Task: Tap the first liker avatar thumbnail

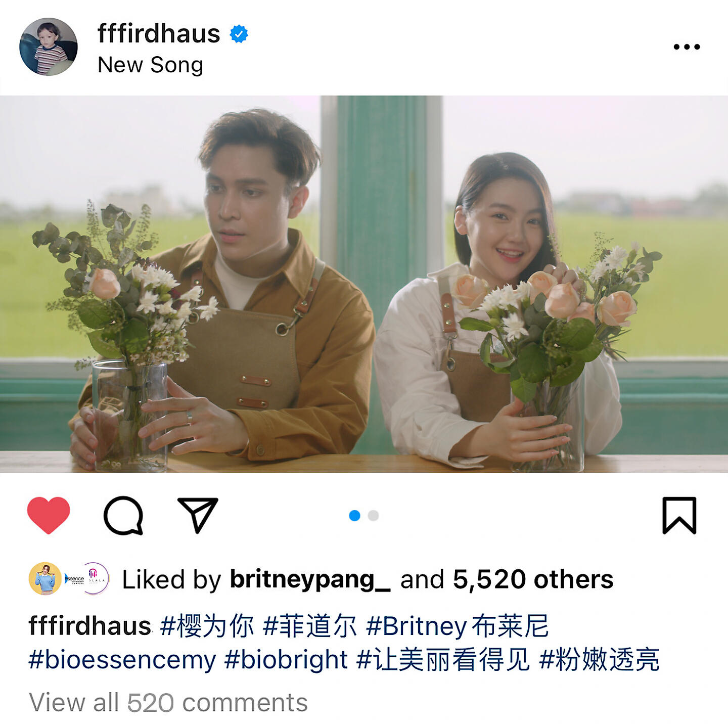Action: (45, 578)
